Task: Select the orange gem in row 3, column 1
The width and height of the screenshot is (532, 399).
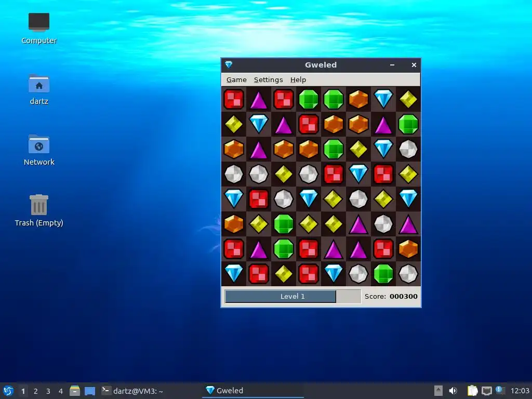Action: point(234,149)
